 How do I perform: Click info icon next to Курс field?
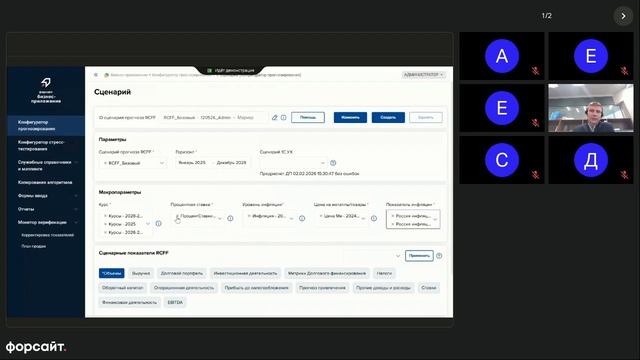click(158, 224)
